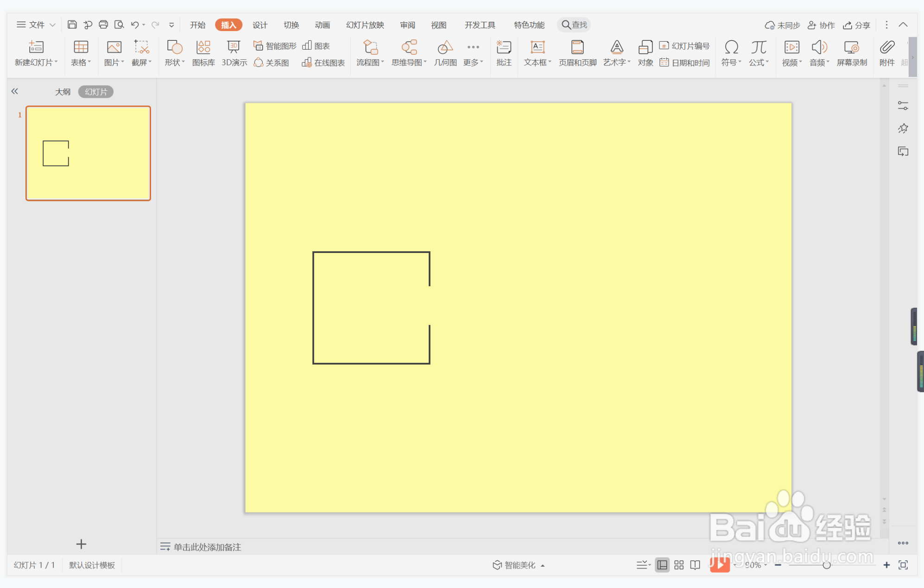Screen dimensions: 924x588
Task: Select slide 1 thumbnail
Action: pos(88,153)
